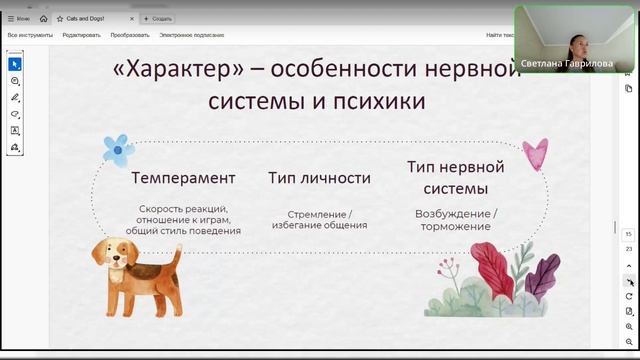Close the Cats and Dogs! tab

tap(132, 19)
